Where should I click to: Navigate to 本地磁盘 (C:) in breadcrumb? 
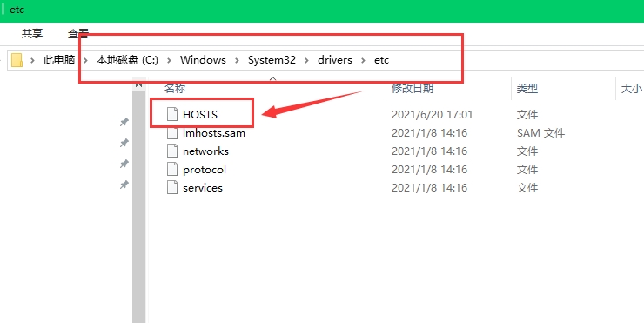pyautogui.click(x=127, y=60)
